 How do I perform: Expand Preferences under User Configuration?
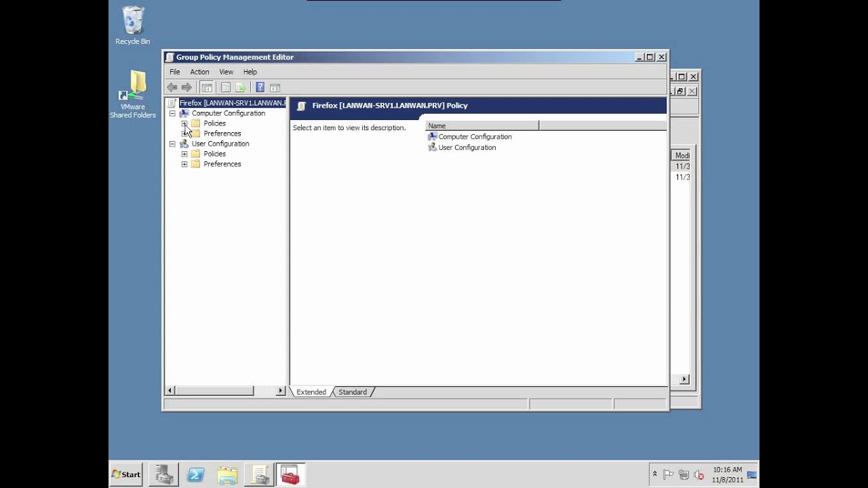184,164
